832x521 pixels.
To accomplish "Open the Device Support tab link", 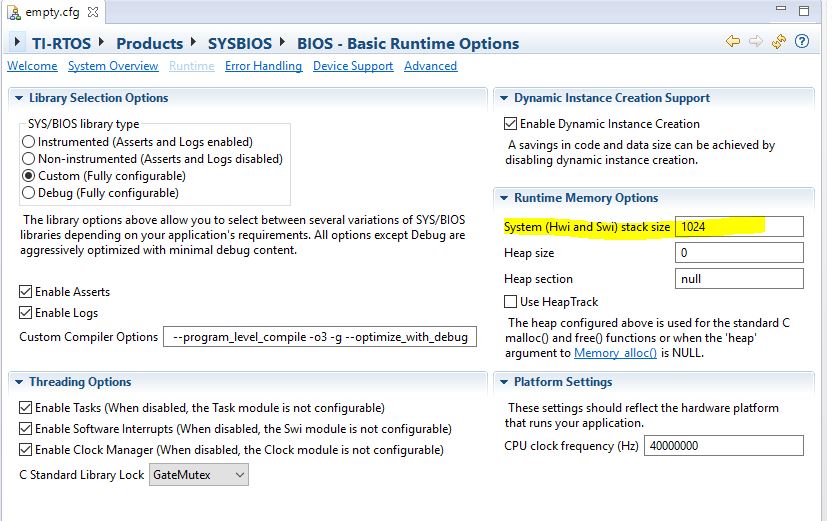I will (x=352, y=66).
